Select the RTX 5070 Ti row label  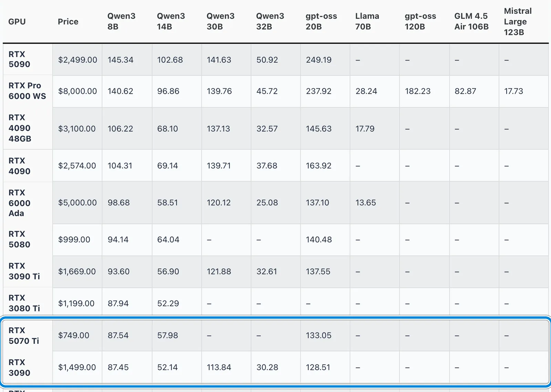coord(24,336)
